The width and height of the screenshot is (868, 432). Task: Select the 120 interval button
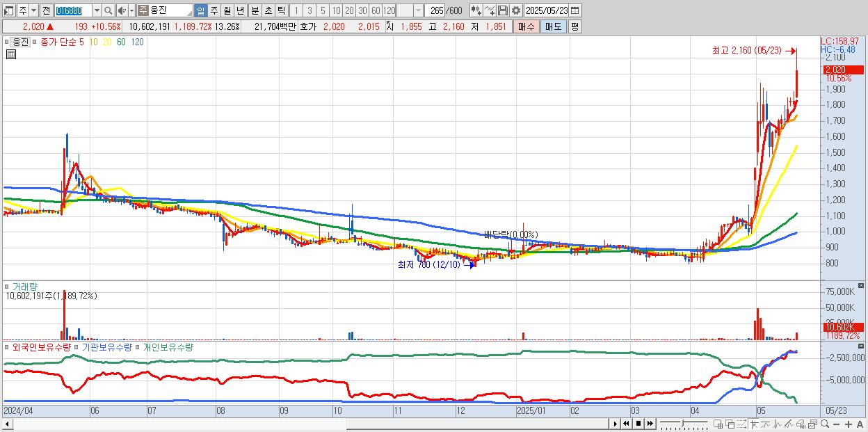pyautogui.click(x=389, y=10)
